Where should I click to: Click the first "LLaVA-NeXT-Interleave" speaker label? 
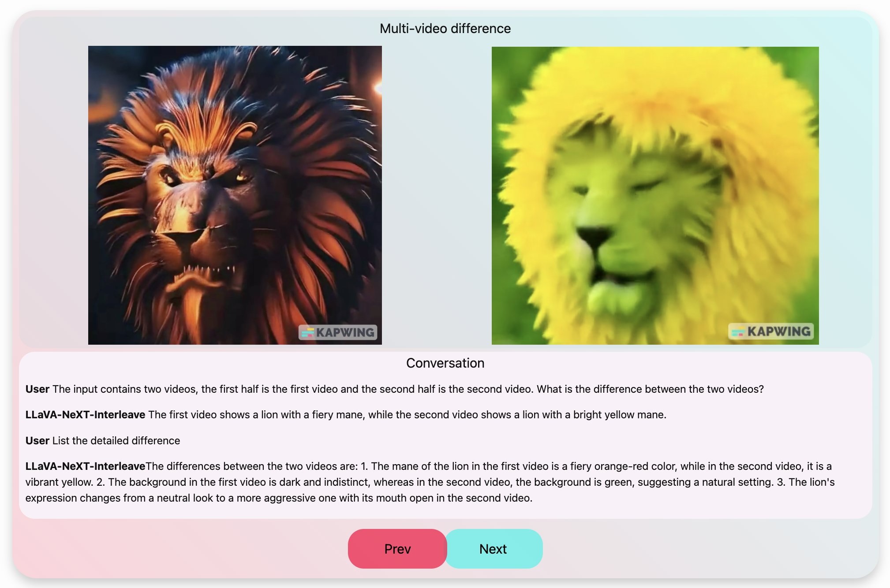click(85, 415)
